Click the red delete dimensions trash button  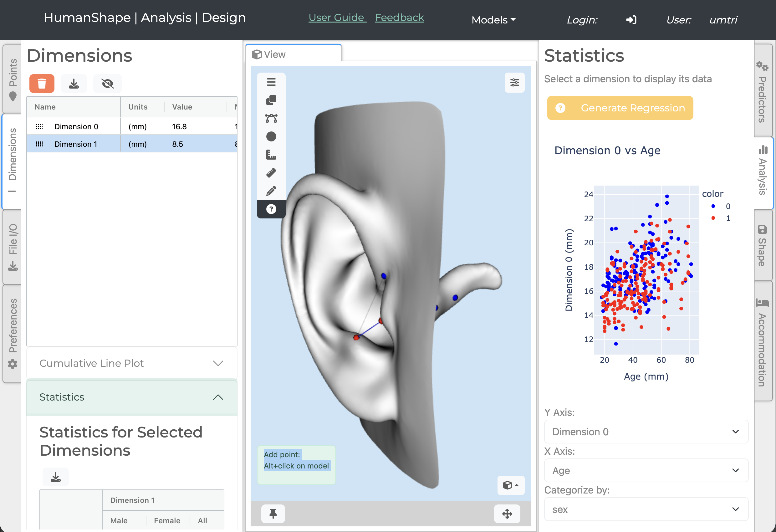tap(42, 84)
